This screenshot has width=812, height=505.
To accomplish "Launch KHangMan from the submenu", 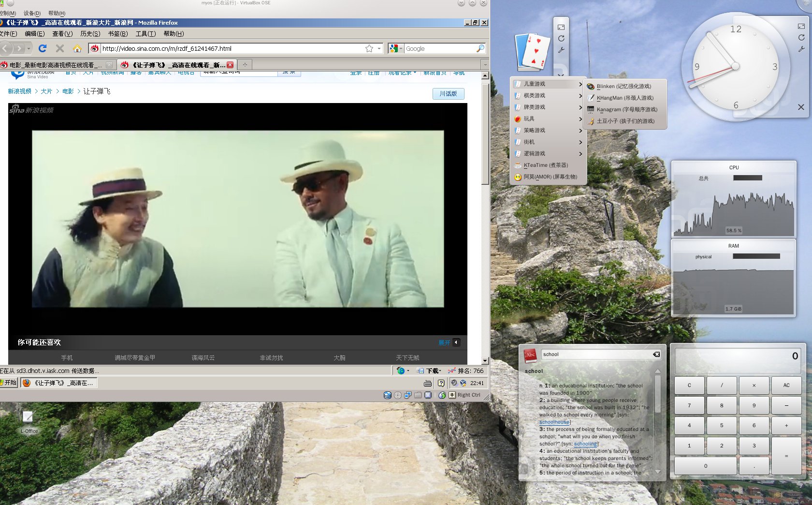I will [626, 98].
